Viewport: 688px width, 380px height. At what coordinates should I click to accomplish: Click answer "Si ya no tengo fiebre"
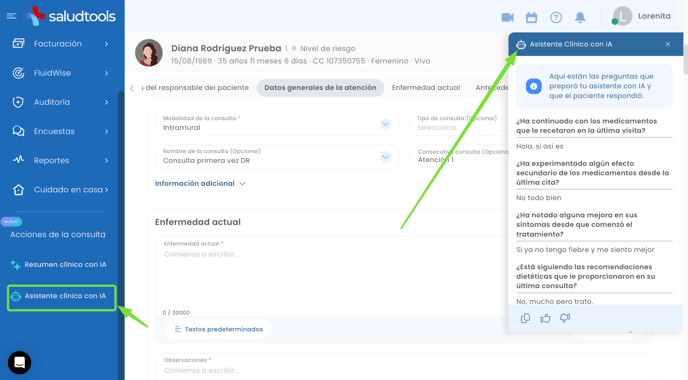coord(585,250)
